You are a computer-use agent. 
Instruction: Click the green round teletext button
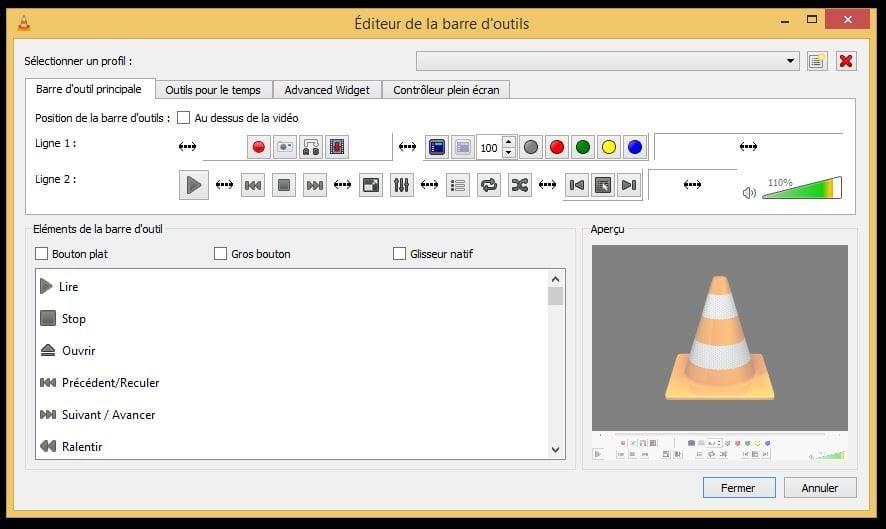click(x=583, y=148)
